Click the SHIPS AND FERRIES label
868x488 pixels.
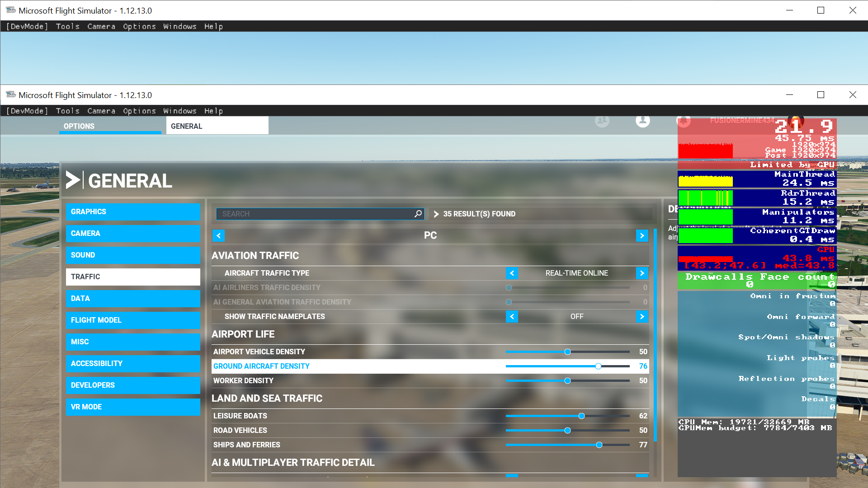click(247, 445)
